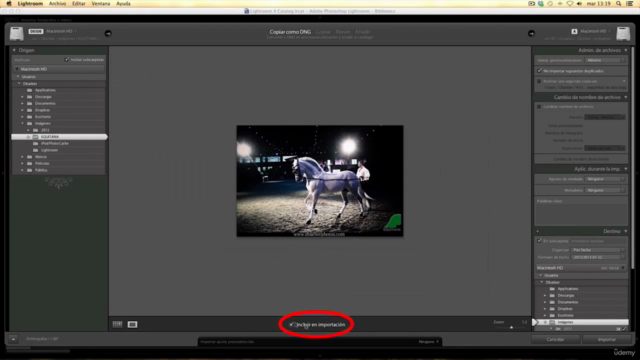Viewport: 640px width, 360px height.
Task: Click the subfolder Introducir nombre field
Action: point(598,241)
